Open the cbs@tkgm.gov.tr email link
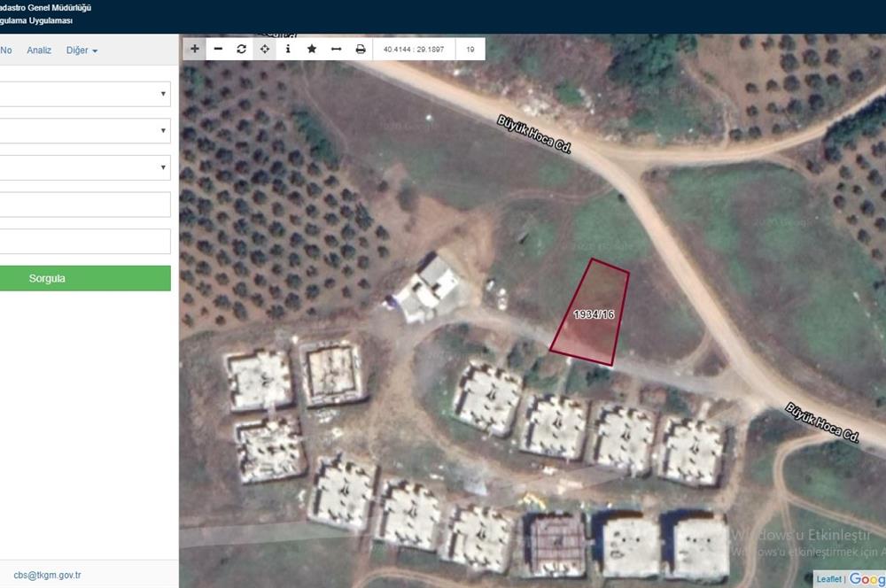Image resolution: width=886 pixels, height=588 pixels. point(47,575)
